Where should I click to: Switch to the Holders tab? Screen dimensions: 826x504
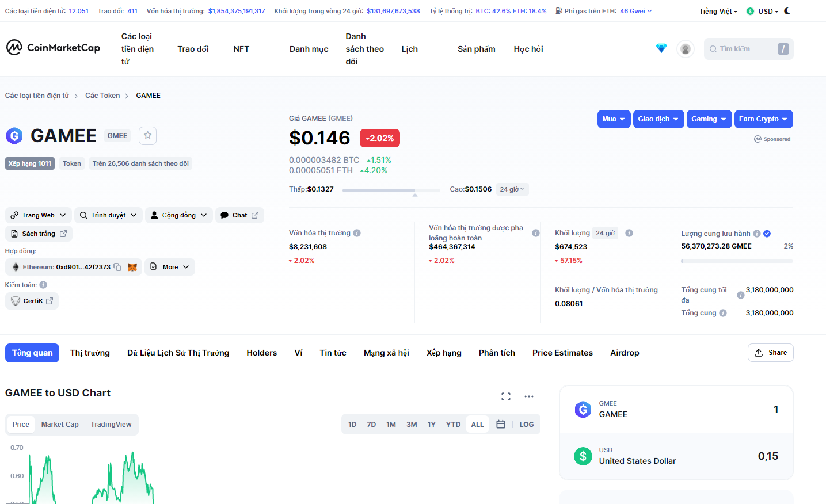coord(261,353)
